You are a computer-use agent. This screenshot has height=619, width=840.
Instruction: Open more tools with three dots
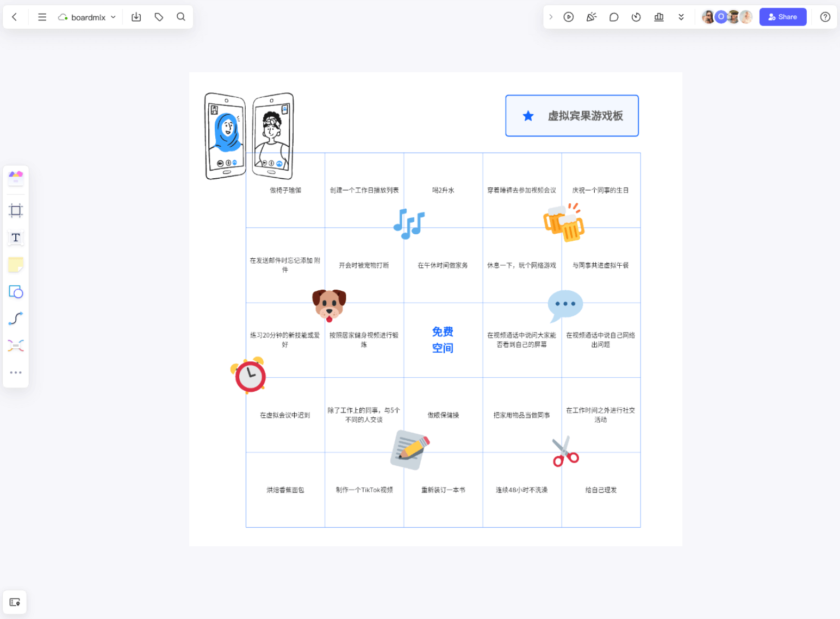[x=16, y=373]
